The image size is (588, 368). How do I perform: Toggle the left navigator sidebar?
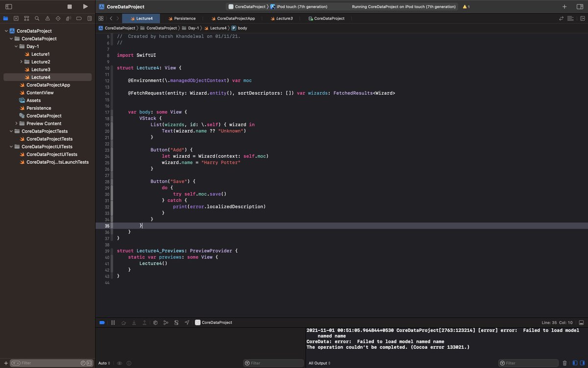8,7
